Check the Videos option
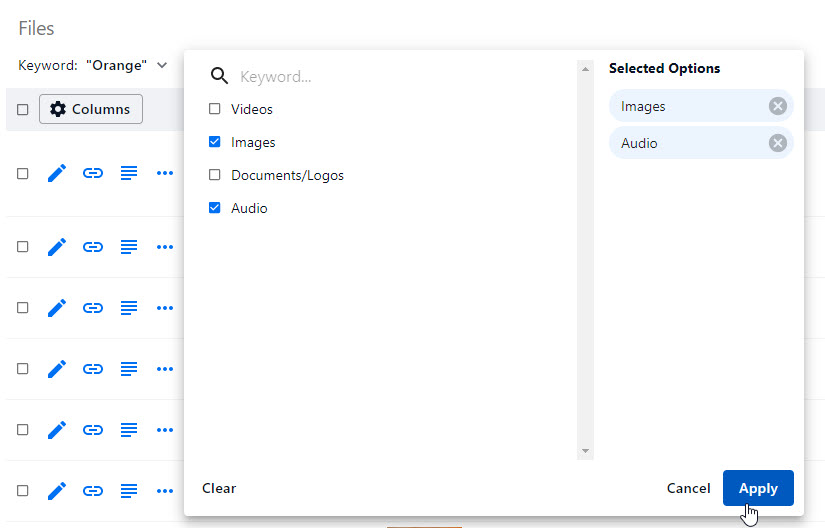825x528 pixels. click(x=215, y=109)
